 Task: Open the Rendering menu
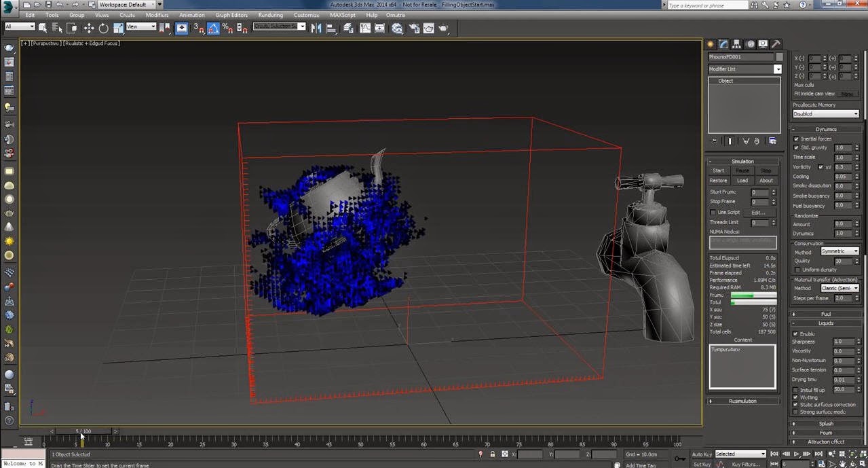point(270,15)
